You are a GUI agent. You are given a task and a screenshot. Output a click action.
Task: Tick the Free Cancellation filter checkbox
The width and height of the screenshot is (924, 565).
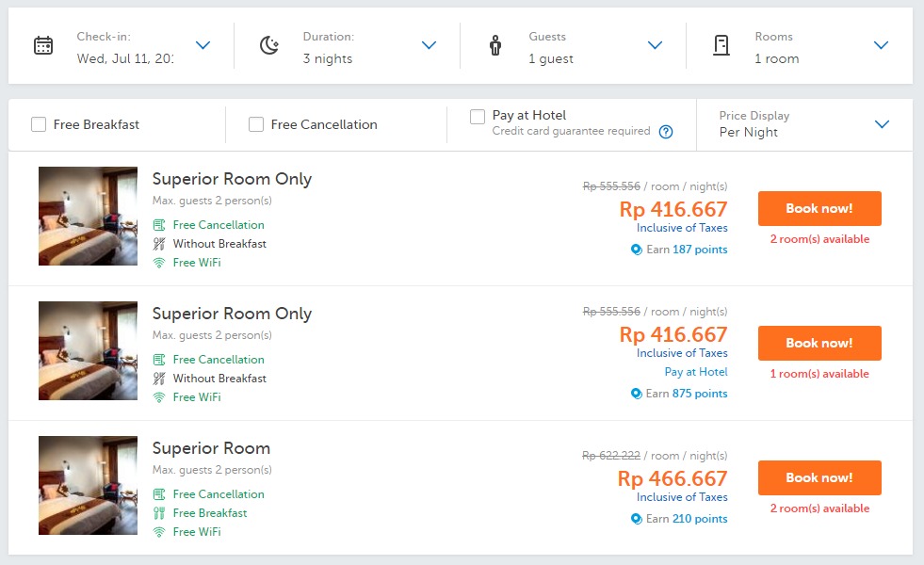pyautogui.click(x=256, y=124)
